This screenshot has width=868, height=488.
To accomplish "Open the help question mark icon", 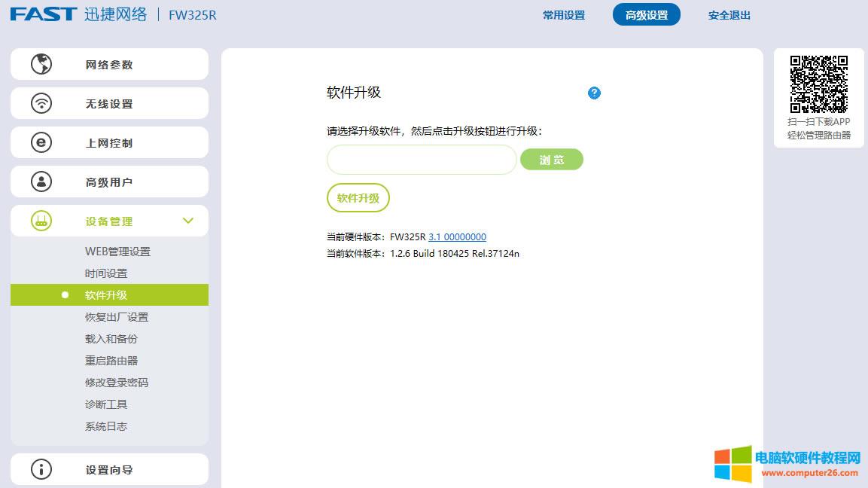I will 594,93.
